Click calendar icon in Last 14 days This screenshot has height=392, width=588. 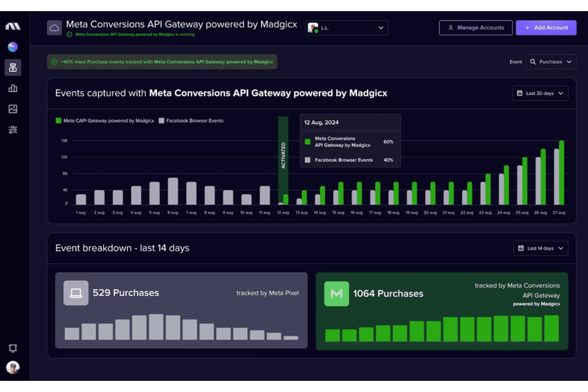pos(520,248)
